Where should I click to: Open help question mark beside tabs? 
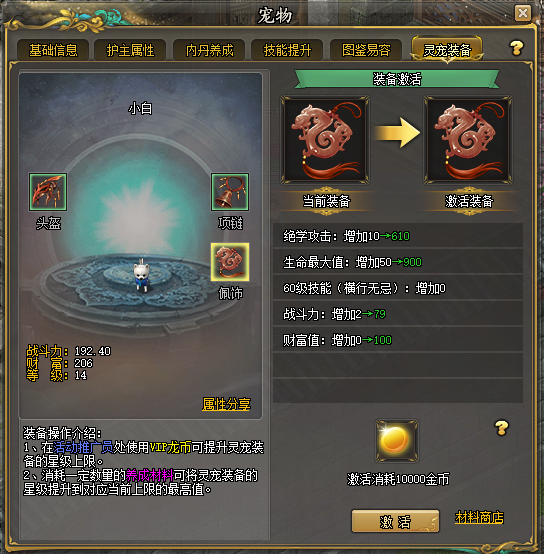[x=516, y=48]
